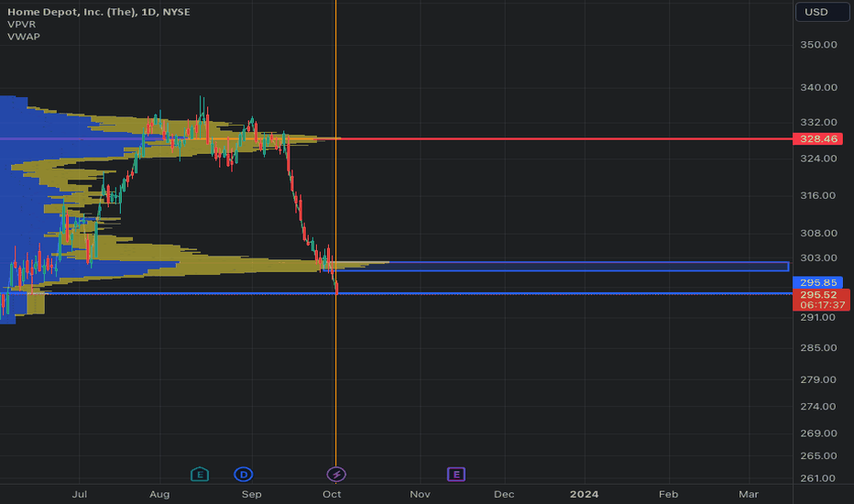Select the blue horizontal line at 295.85
Screen dimensions: 854x504
396,293
